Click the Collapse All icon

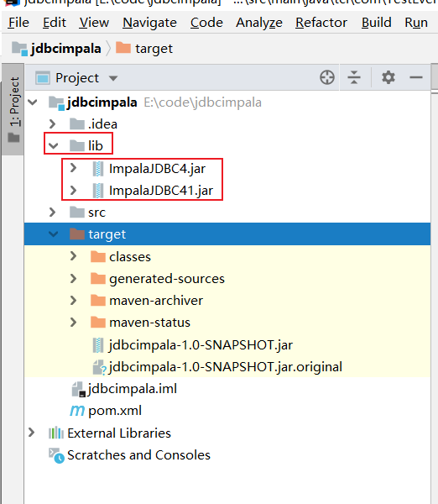pos(354,77)
